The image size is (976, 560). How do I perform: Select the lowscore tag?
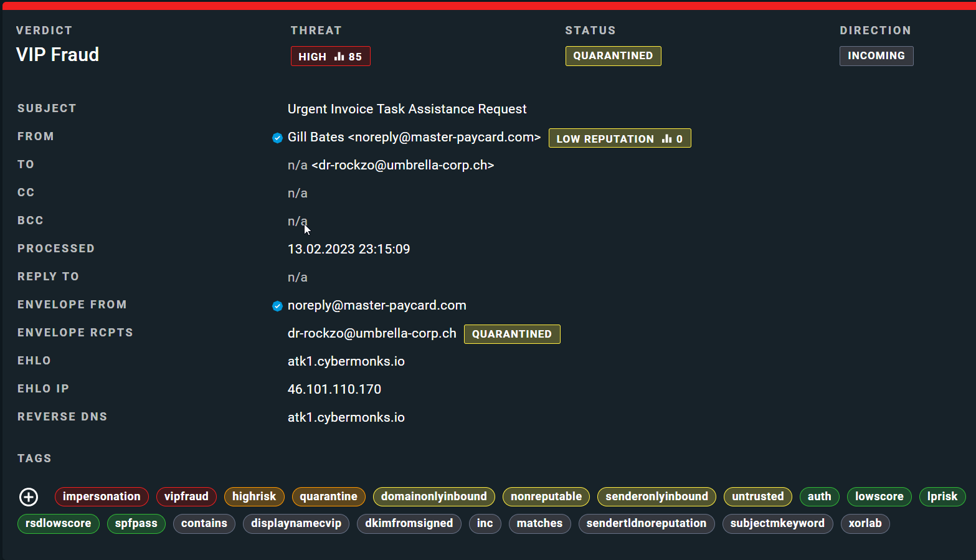pos(879,496)
